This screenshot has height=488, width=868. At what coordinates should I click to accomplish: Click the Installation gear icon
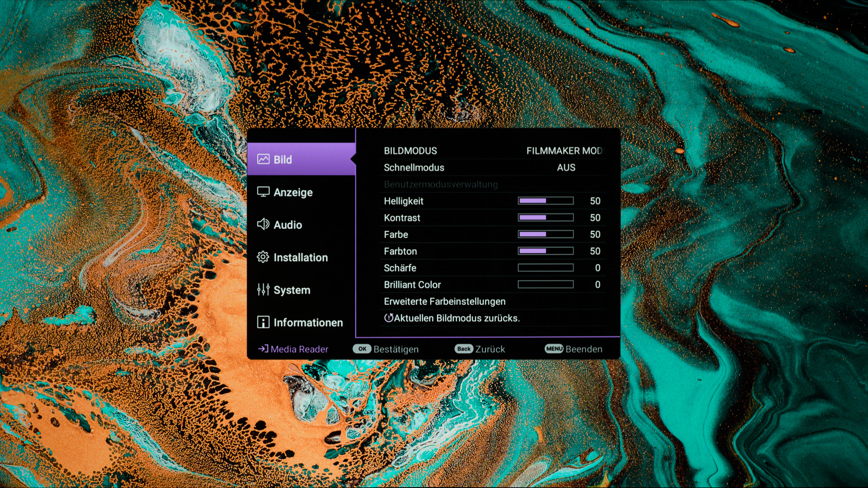[263, 257]
